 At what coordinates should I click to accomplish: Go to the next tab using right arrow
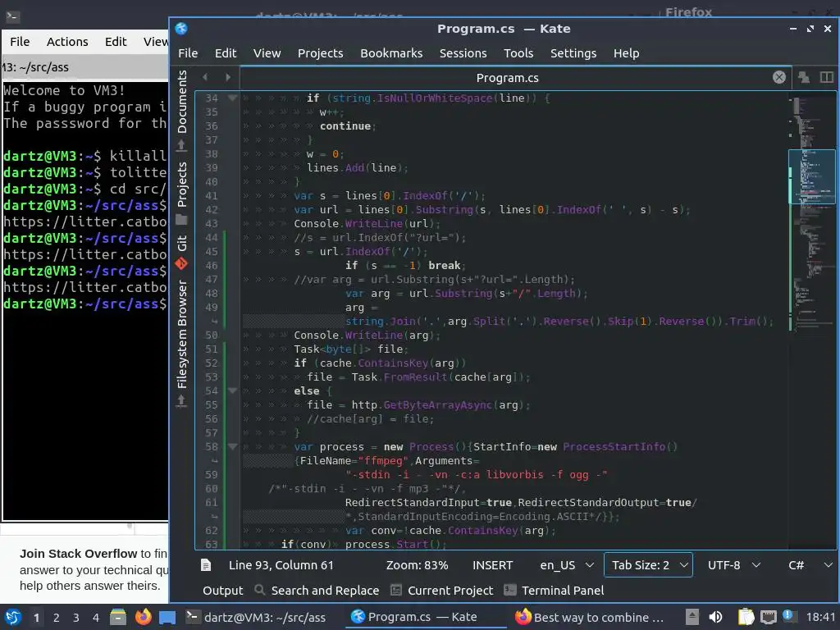(x=228, y=77)
